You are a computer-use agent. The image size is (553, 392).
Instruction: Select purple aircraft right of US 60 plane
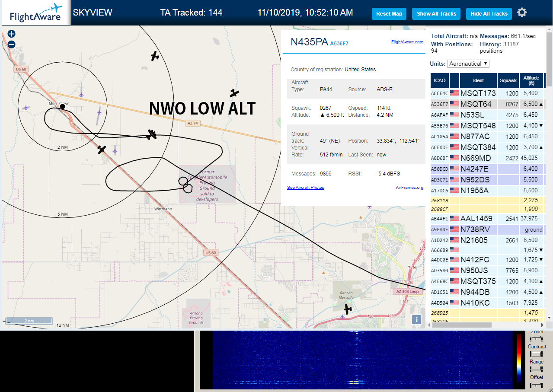(x=115, y=150)
